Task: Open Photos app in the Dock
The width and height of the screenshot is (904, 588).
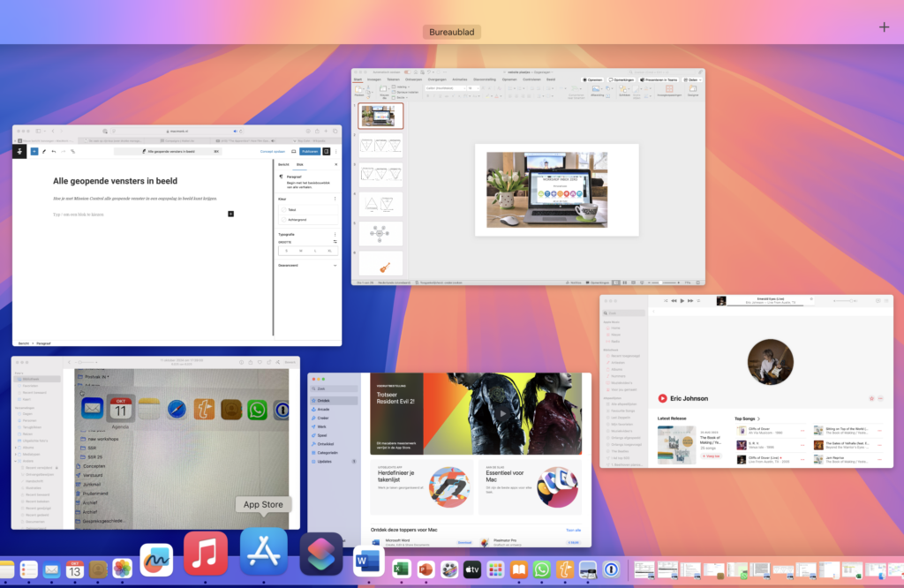Action: point(122,569)
